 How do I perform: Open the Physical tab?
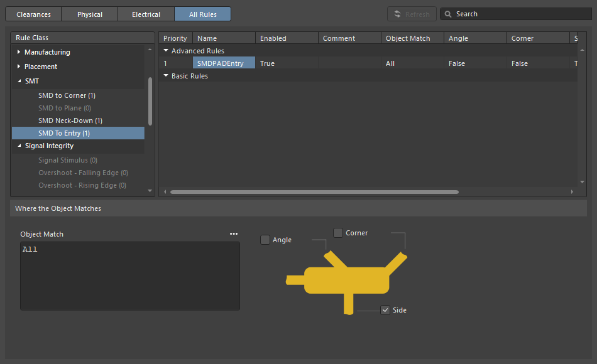[90, 14]
